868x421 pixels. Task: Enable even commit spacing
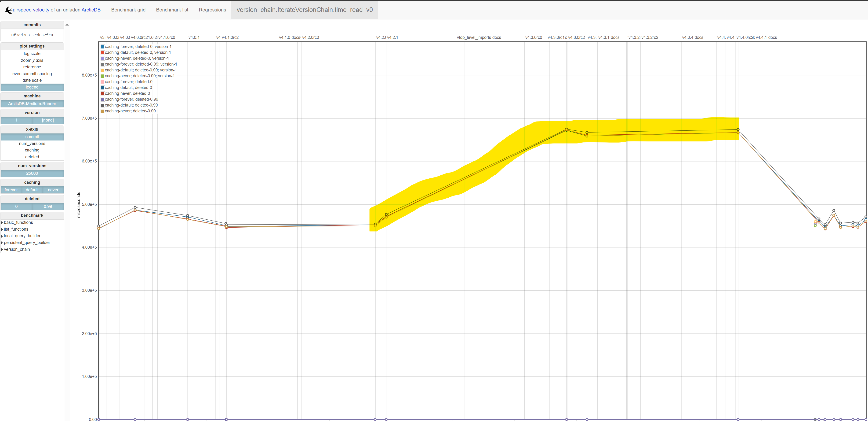coord(32,74)
